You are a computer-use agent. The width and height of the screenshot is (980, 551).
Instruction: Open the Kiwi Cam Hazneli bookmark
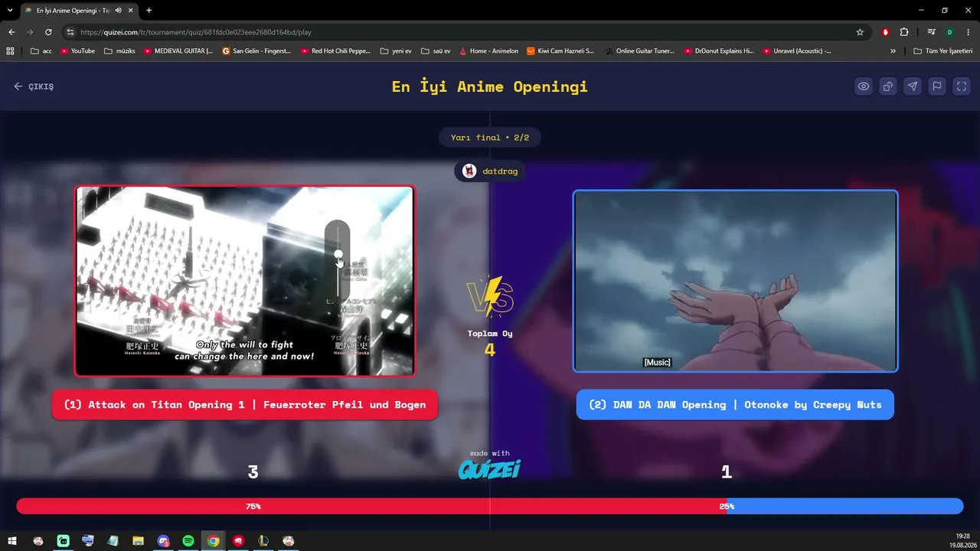point(560,51)
